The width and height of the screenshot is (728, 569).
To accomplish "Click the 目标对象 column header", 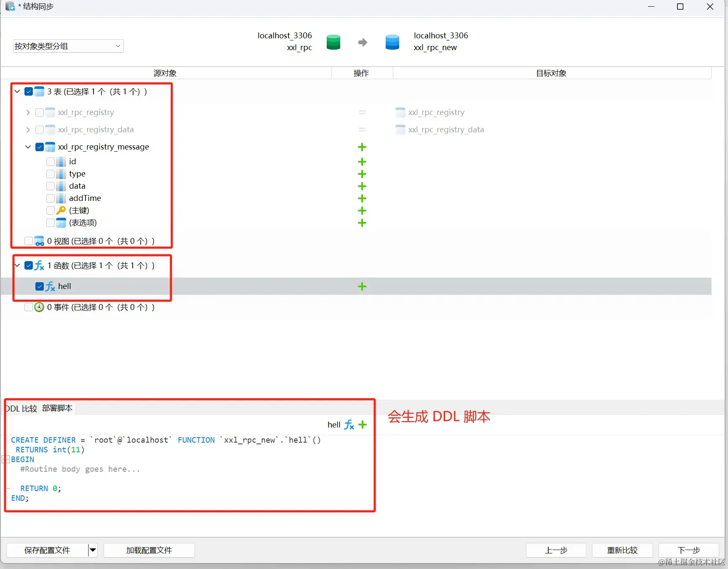I will 552,73.
